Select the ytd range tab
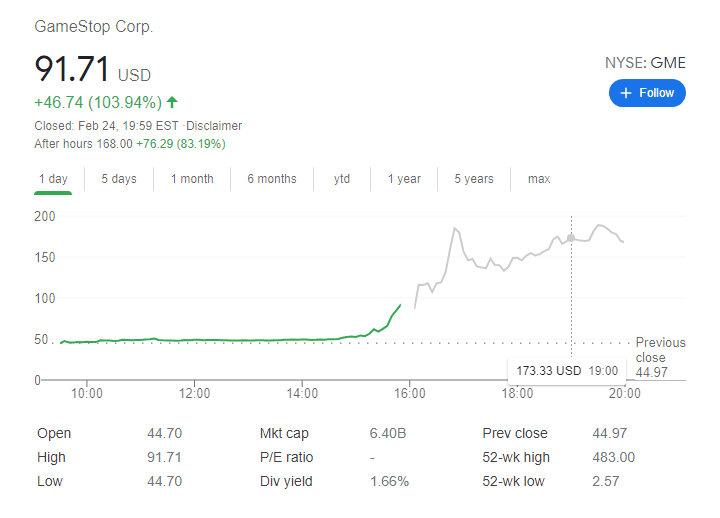This screenshot has height=518, width=720. 342,179
